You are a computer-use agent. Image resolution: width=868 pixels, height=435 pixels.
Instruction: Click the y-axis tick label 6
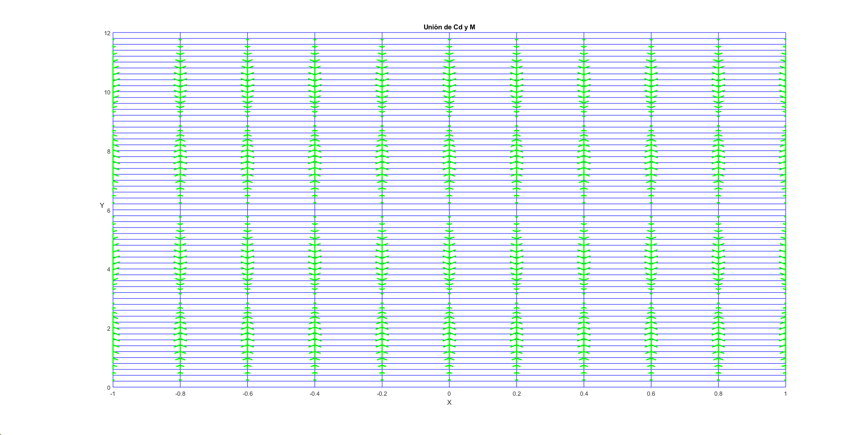click(x=108, y=210)
